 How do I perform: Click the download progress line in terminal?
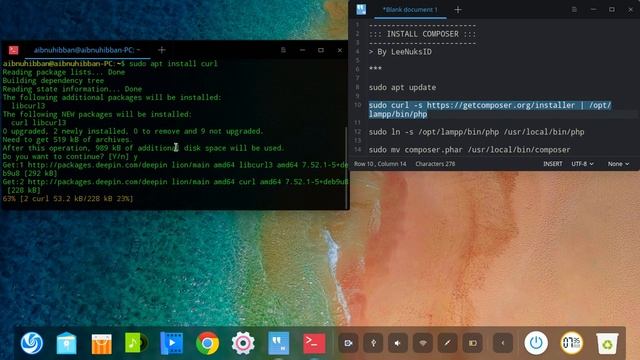(x=68, y=199)
